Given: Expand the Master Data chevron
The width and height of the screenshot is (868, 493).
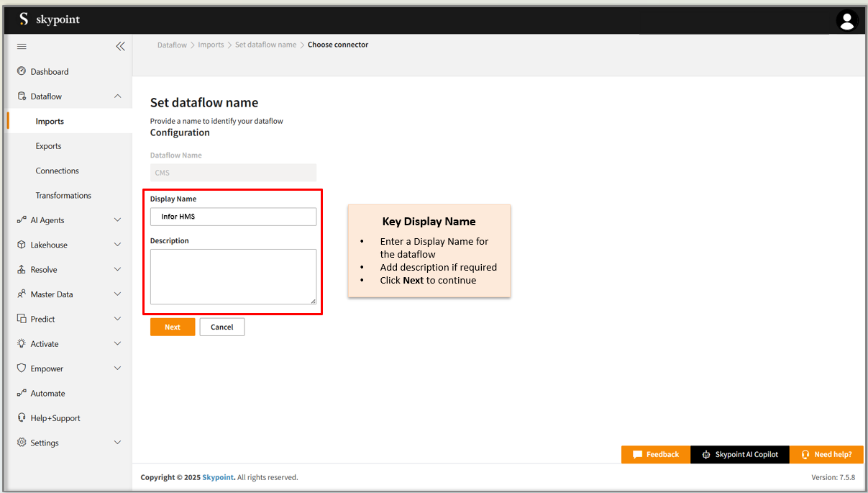Looking at the screenshot, I should [x=118, y=294].
